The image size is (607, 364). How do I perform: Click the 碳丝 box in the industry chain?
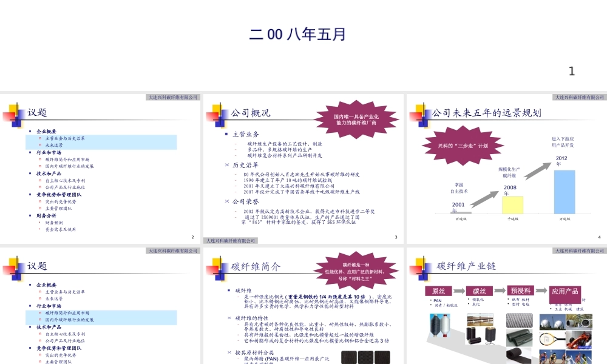click(480, 291)
